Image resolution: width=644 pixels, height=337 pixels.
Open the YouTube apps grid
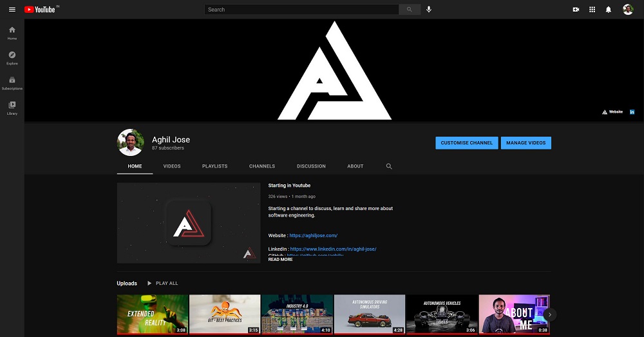[x=592, y=10]
